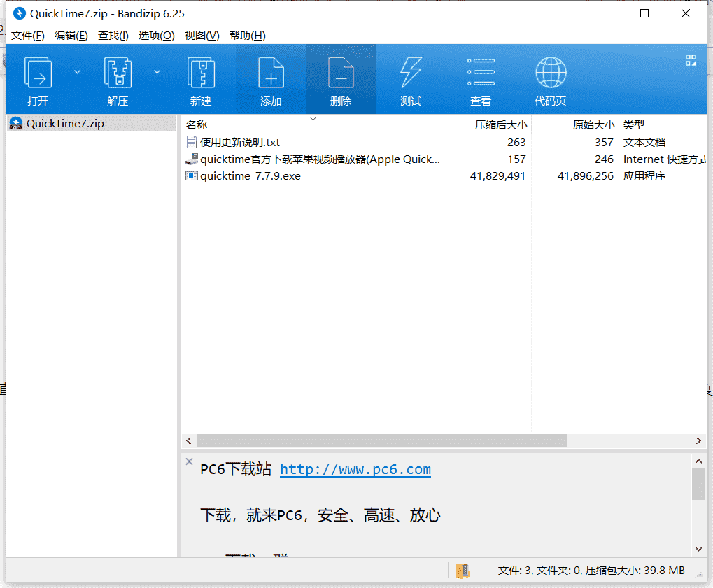Click the compressed size 157 cell
The height and width of the screenshot is (588, 713).
pyautogui.click(x=516, y=159)
